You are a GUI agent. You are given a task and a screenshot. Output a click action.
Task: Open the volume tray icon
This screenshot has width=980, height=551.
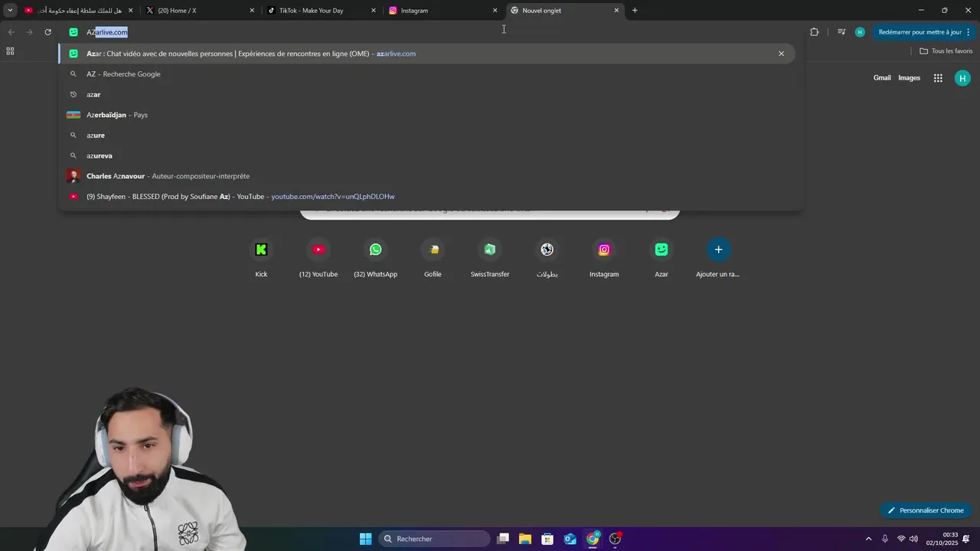click(913, 539)
